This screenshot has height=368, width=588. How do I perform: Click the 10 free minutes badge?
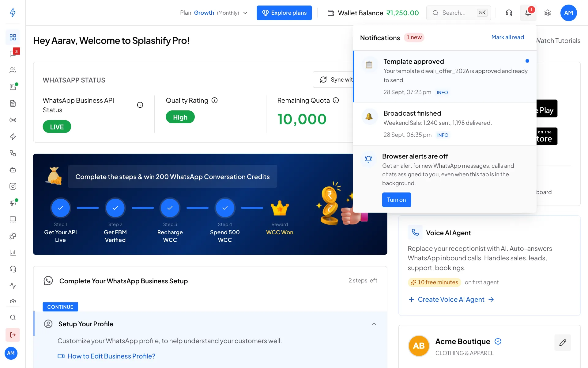(x=435, y=282)
